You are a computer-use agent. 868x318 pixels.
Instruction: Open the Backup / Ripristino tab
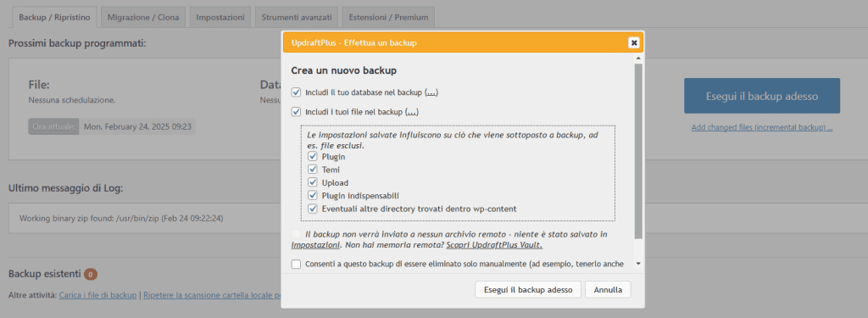(54, 17)
